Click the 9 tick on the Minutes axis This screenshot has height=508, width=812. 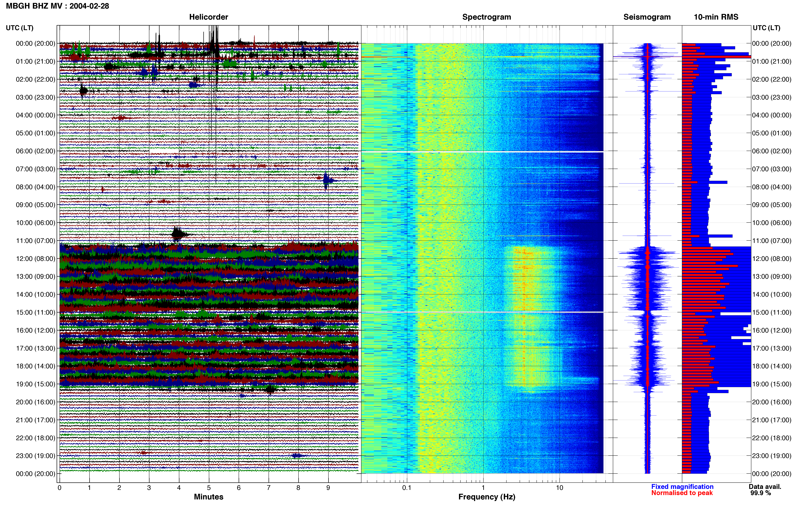pos(328,488)
